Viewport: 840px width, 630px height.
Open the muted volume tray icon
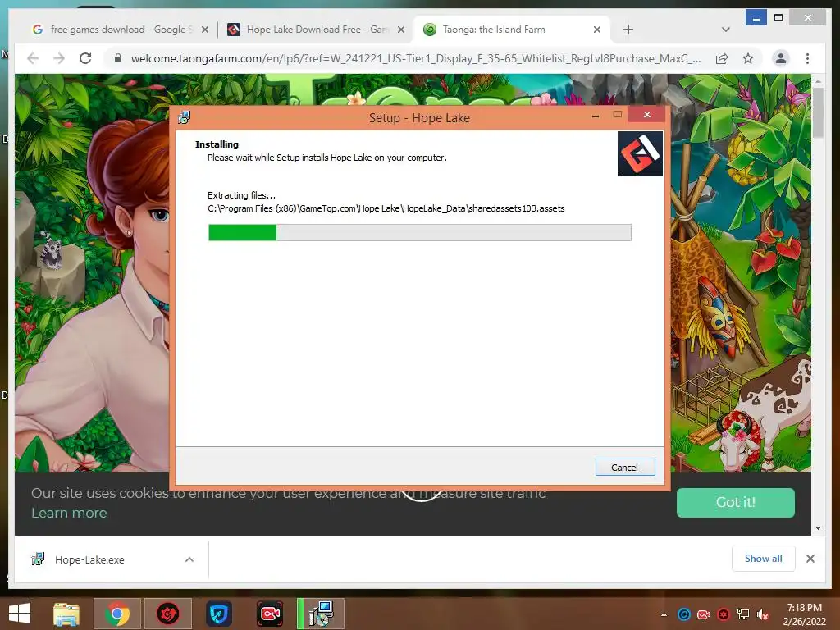pyautogui.click(x=763, y=614)
